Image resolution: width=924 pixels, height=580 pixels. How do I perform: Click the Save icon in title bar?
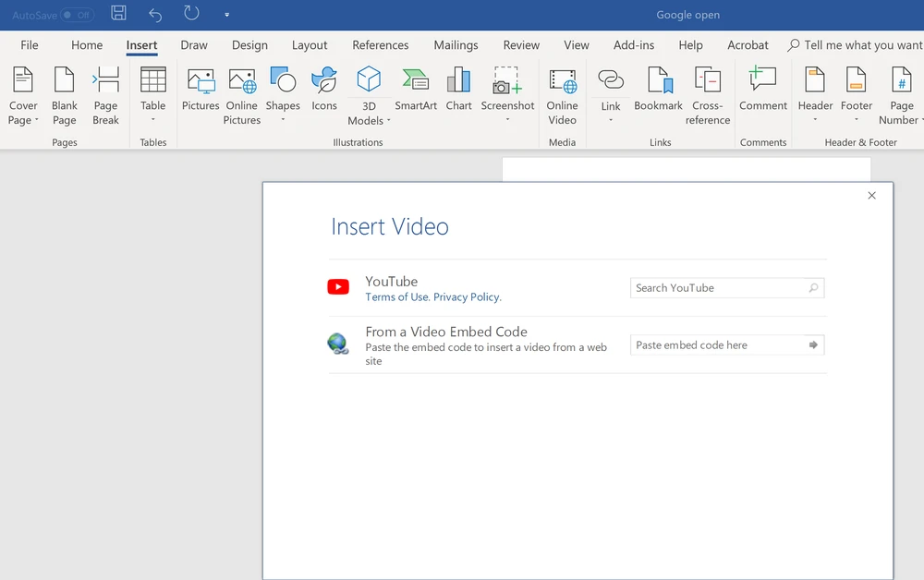118,14
